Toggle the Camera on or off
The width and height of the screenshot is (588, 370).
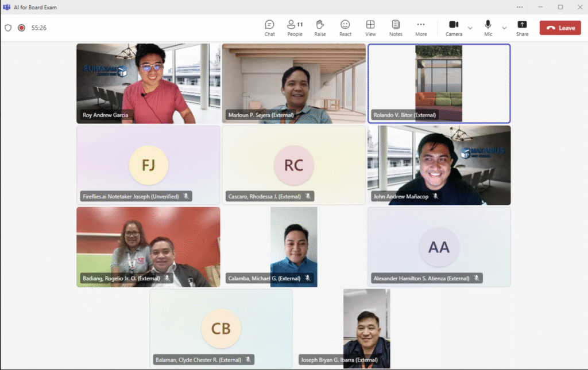454,27
